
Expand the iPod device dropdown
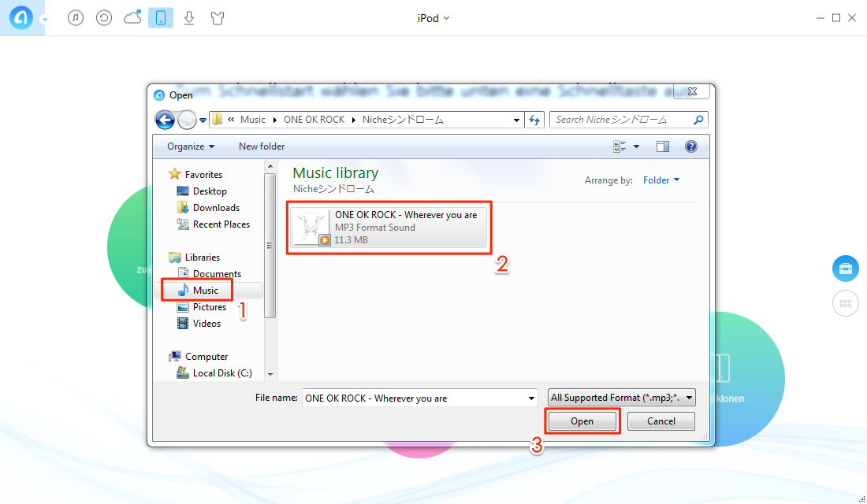tap(433, 18)
